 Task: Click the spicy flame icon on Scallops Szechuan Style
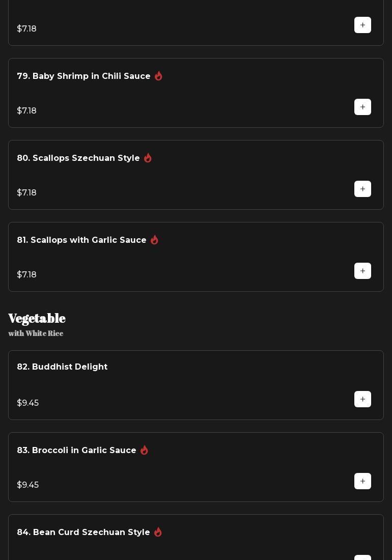coord(148,158)
